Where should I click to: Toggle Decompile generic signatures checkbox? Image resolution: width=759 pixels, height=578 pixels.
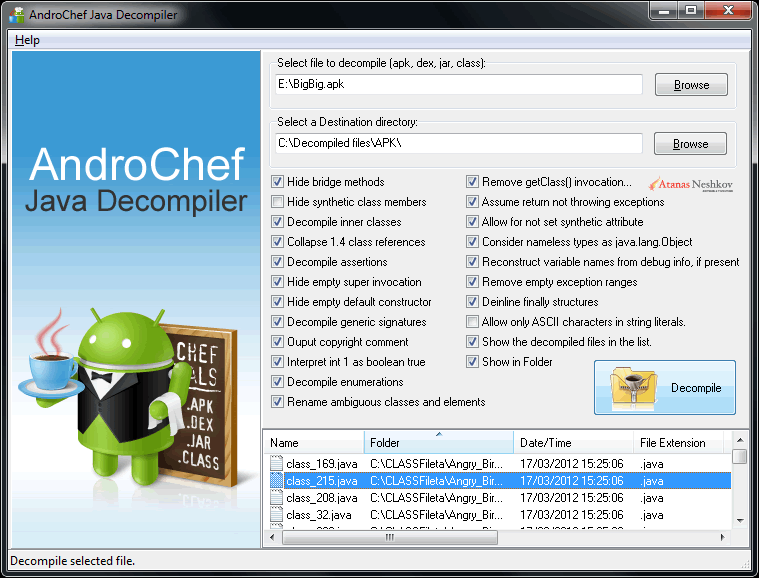point(277,322)
